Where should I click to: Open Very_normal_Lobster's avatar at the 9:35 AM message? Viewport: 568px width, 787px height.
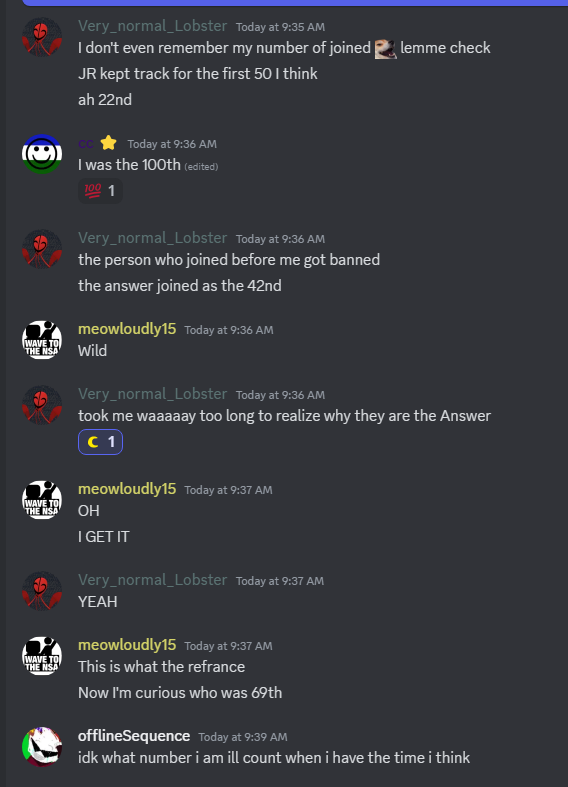click(42, 37)
